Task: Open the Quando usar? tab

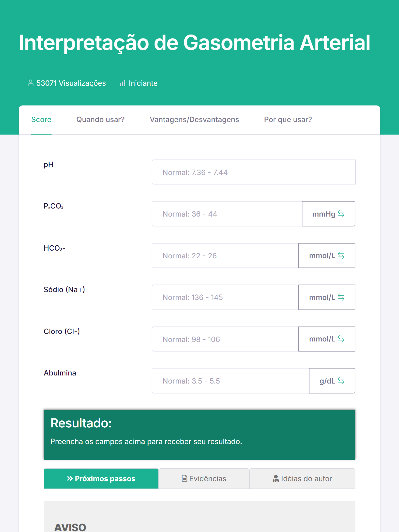Action: [x=101, y=120]
